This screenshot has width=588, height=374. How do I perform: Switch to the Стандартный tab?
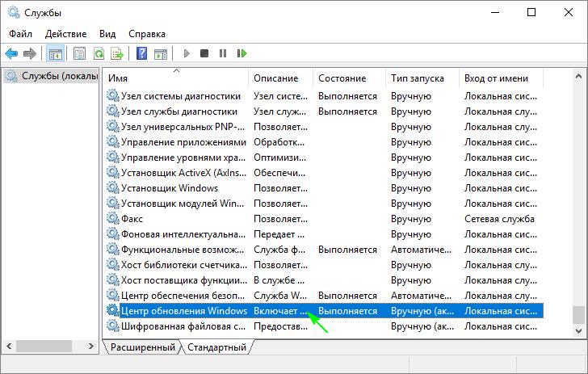pos(216,347)
